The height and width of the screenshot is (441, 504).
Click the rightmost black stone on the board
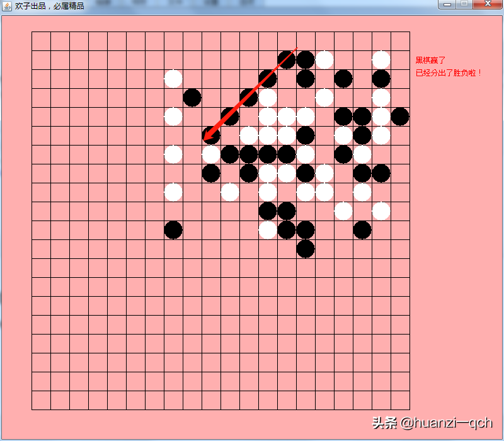coord(400,117)
